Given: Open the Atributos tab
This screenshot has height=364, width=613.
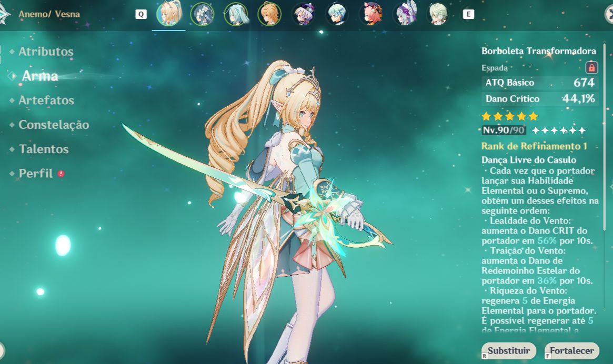Looking at the screenshot, I should coord(46,52).
